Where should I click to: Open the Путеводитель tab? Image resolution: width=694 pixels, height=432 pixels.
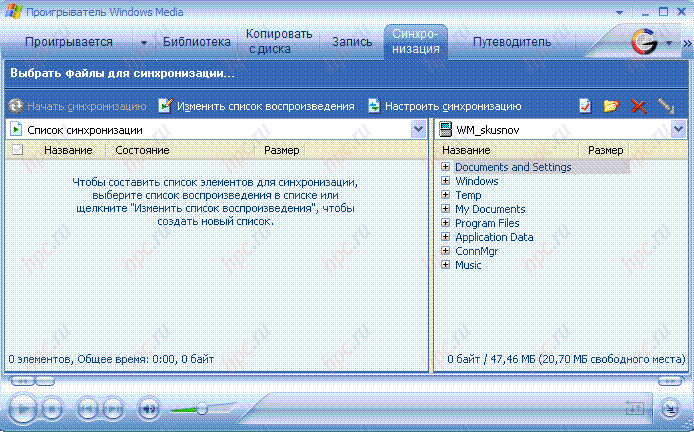[512, 42]
